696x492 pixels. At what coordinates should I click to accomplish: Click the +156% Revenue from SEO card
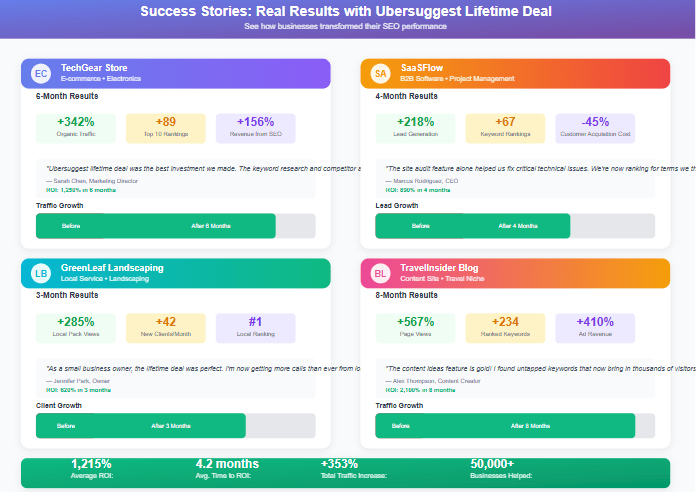coord(255,128)
